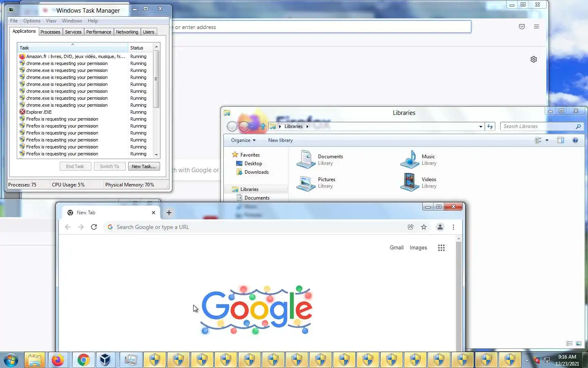The height and width of the screenshot is (368, 588).
Task: Open the Chrome three-dot menu
Action: pos(453,227)
